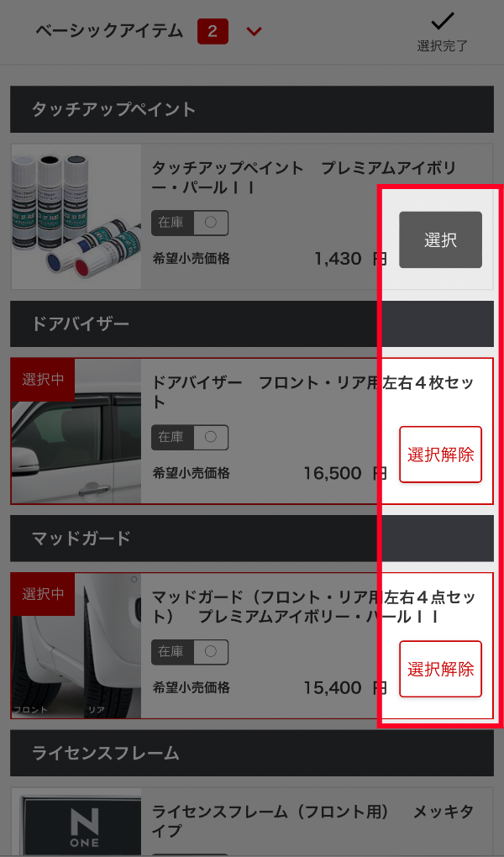Image resolution: width=504 pixels, height=857 pixels.
Task: Open the ライセンスフレーム category header
Action: tap(252, 753)
